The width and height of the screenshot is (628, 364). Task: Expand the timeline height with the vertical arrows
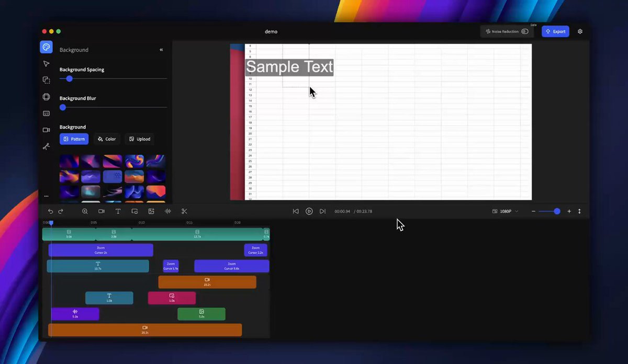[579, 211]
